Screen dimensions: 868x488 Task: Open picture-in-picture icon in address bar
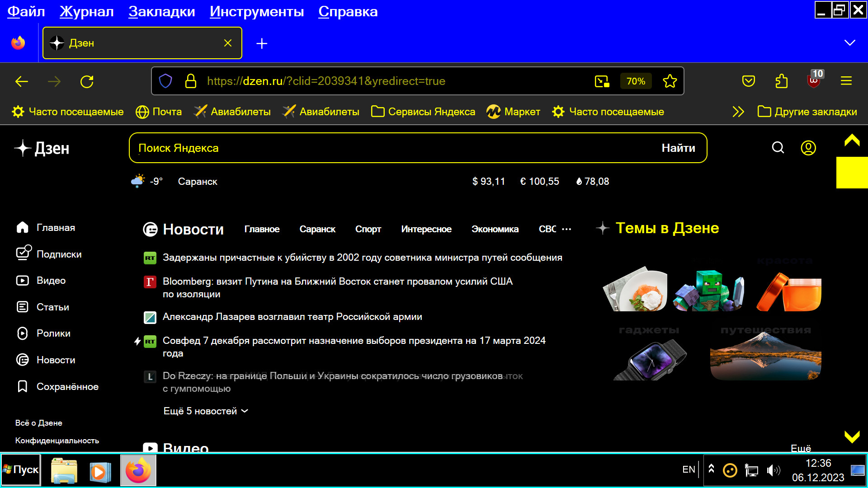[602, 81]
